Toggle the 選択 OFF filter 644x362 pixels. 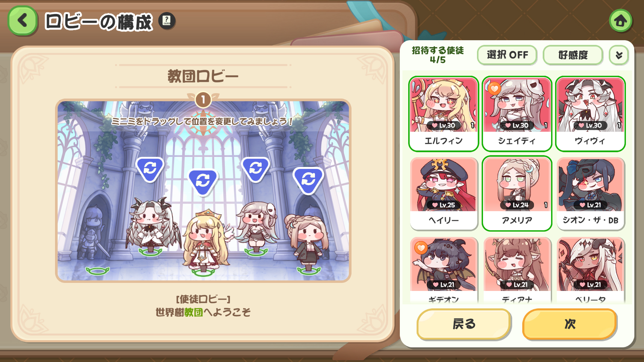(x=507, y=55)
